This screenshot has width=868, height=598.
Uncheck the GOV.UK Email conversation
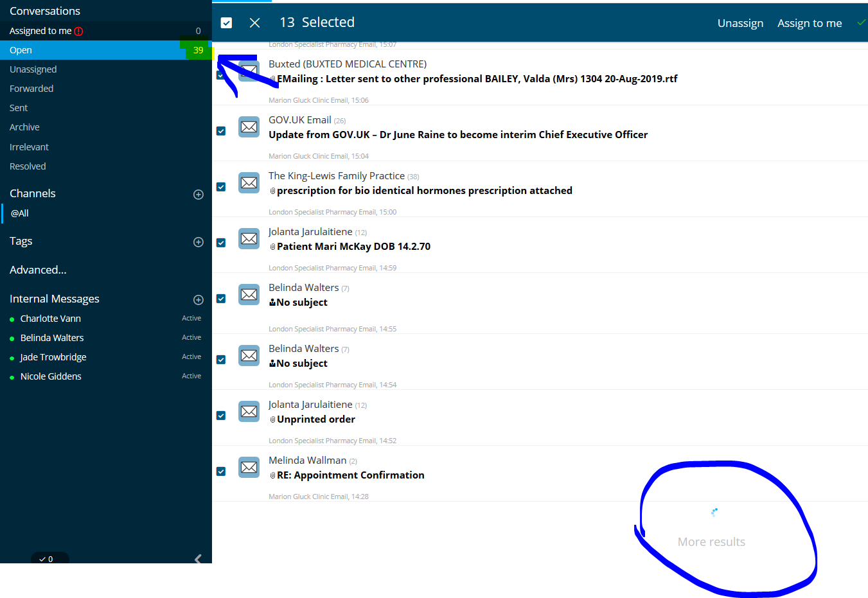[221, 131]
